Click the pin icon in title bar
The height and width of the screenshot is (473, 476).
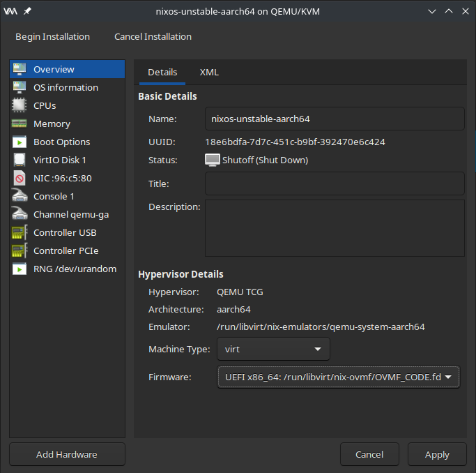click(x=27, y=11)
